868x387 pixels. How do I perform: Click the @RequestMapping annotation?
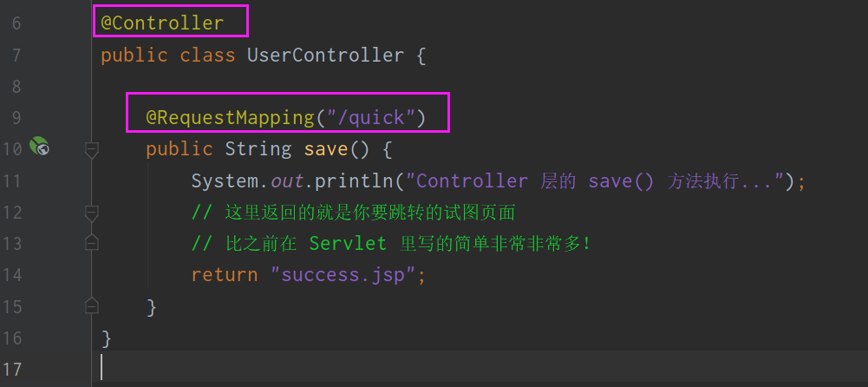point(228,117)
